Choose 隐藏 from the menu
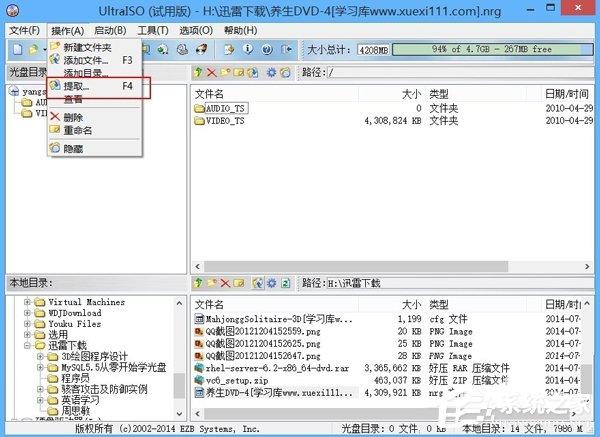 tap(95, 148)
